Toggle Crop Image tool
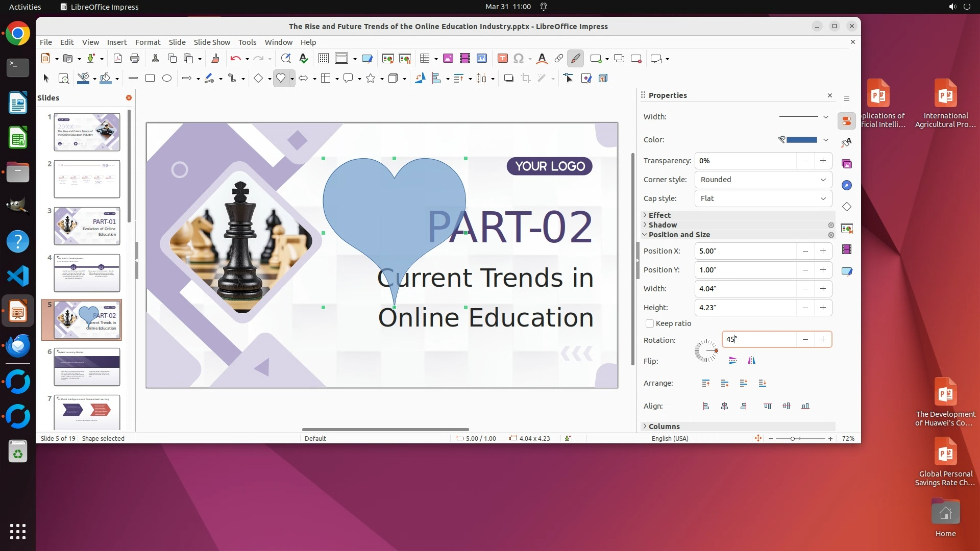Screen dimensions: 980x551 525,78
